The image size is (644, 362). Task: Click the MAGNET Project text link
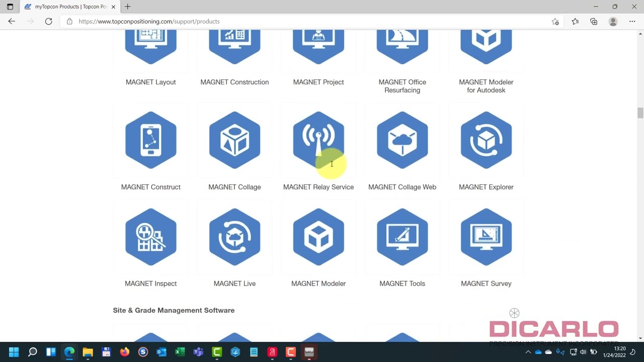[318, 82]
